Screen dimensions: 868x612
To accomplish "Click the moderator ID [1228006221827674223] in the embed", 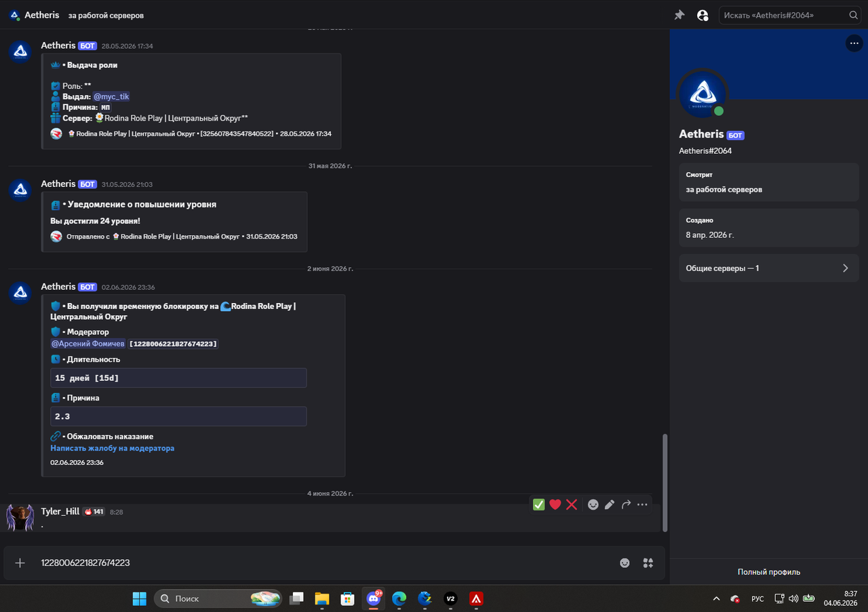I will pyautogui.click(x=174, y=344).
